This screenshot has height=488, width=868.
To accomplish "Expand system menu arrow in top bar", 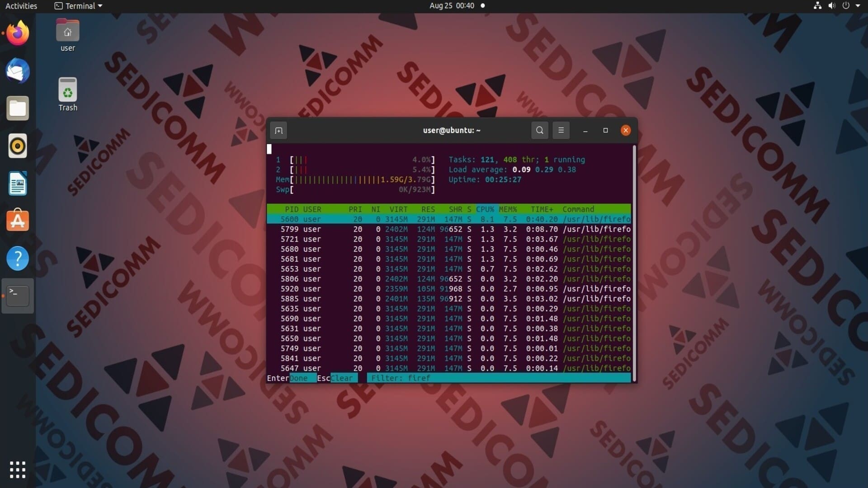I will click(858, 6).
